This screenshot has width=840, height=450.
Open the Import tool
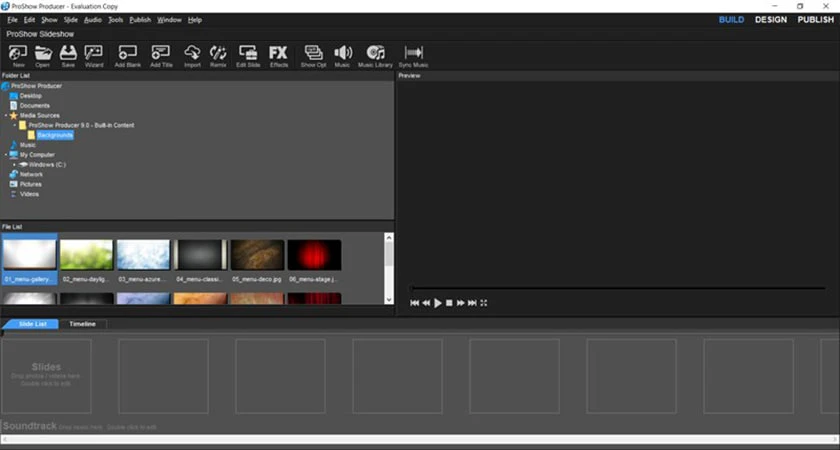[192, 56]
